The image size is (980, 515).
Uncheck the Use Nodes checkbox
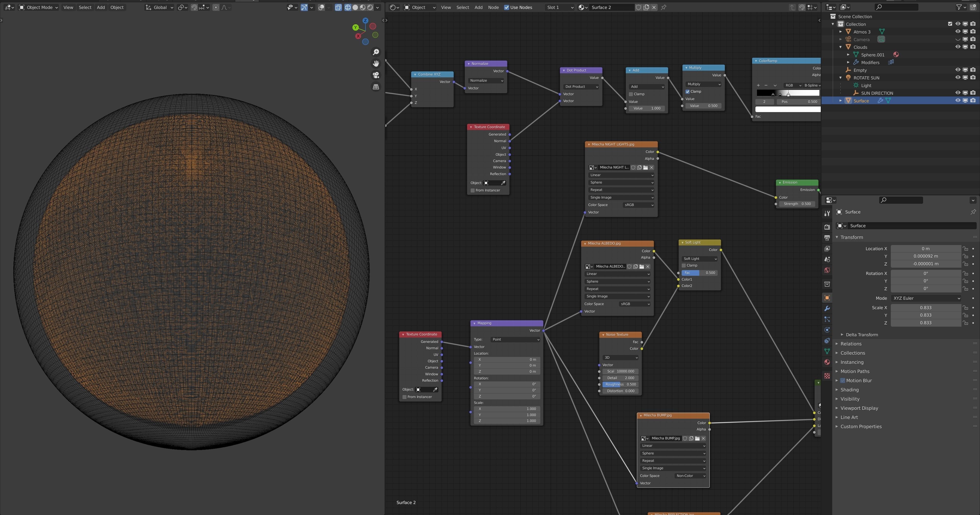506,7
